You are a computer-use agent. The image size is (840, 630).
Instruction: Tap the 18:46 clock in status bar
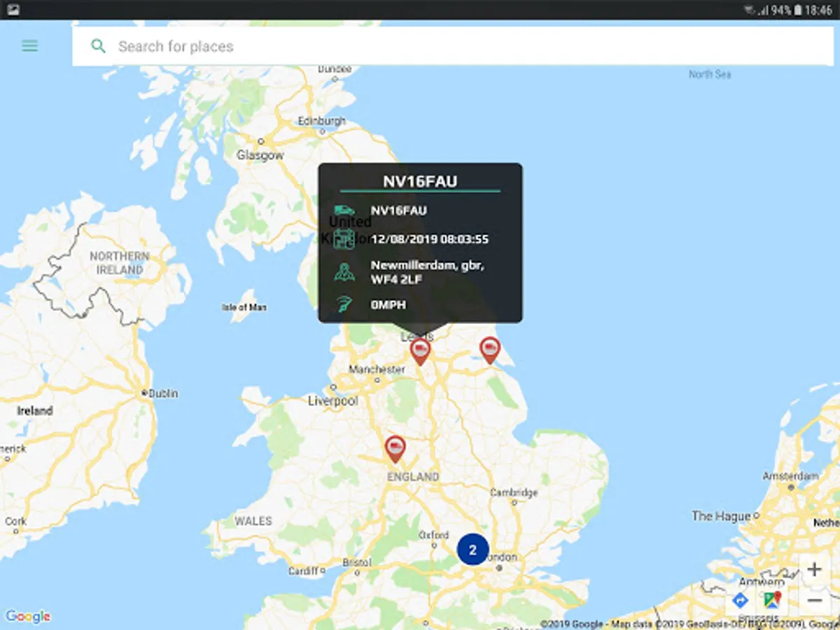[x=819, y=10]
